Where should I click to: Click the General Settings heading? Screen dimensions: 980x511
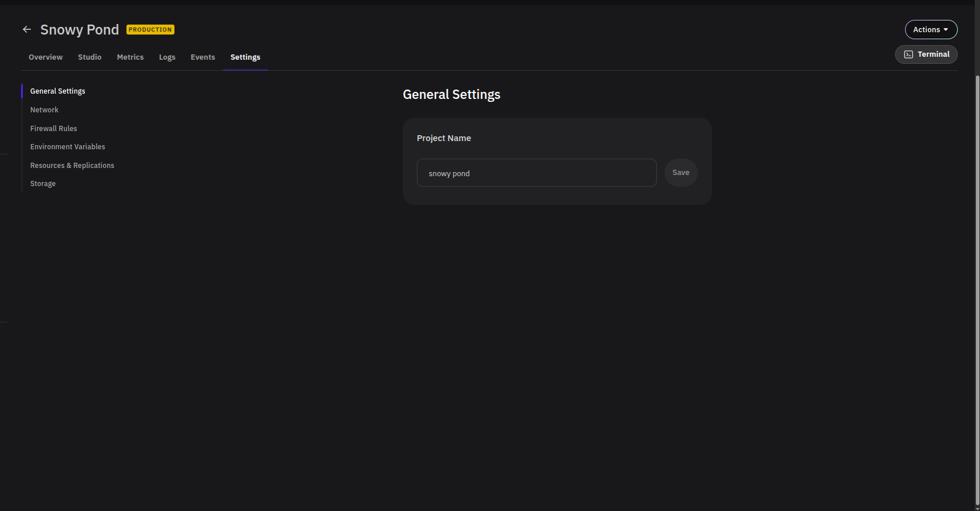[x=451, y=95]
